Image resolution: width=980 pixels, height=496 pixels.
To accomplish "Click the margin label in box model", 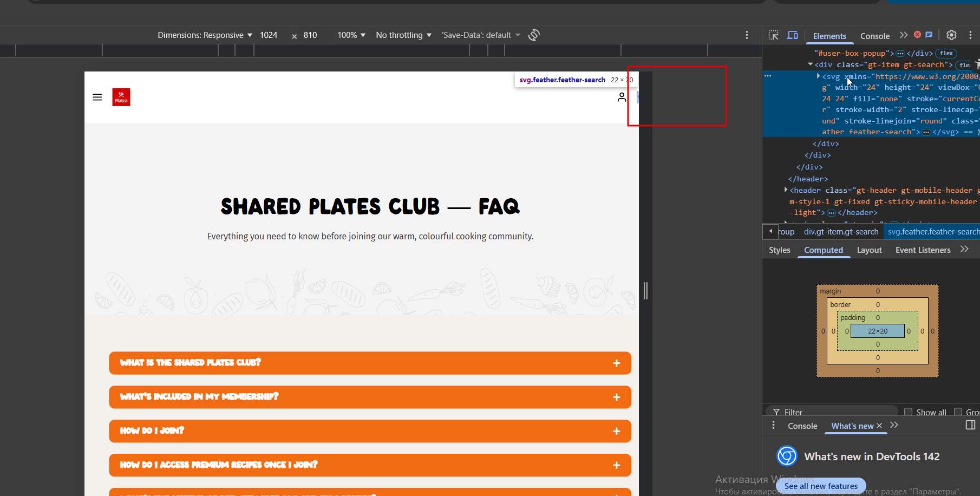I will (831, 291).
